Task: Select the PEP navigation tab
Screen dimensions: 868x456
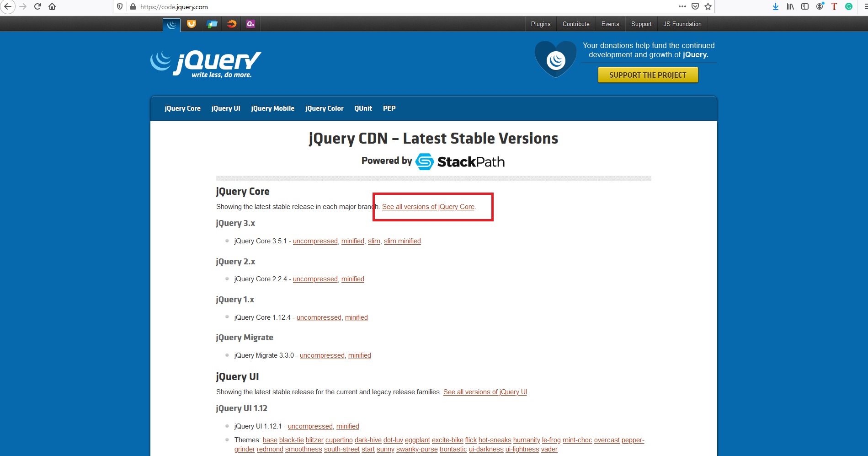Action: (x=389, y=108)
